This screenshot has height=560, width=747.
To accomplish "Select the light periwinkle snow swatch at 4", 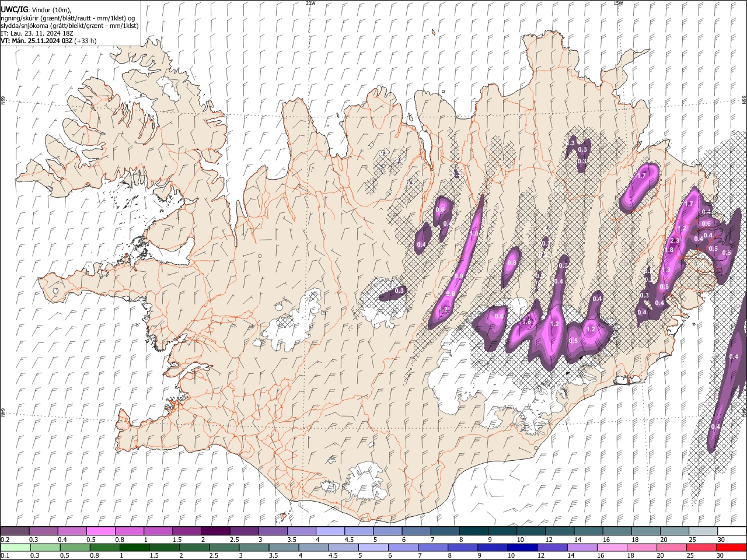I will click(x=330, y=531).
